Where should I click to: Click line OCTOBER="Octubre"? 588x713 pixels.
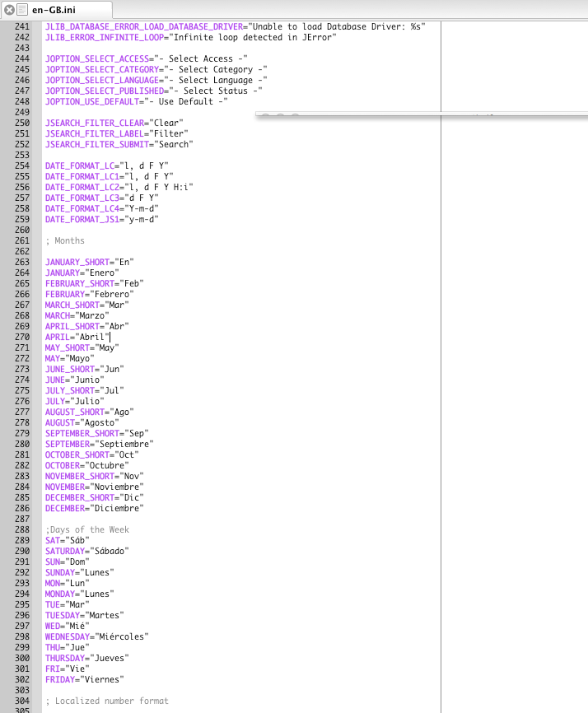(86, 465)
